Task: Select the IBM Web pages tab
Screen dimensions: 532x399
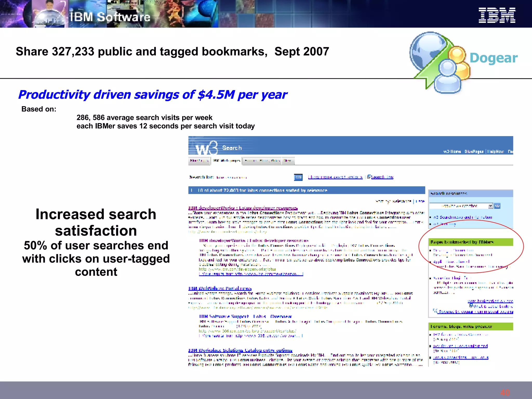Action: (x=227, y=161)
